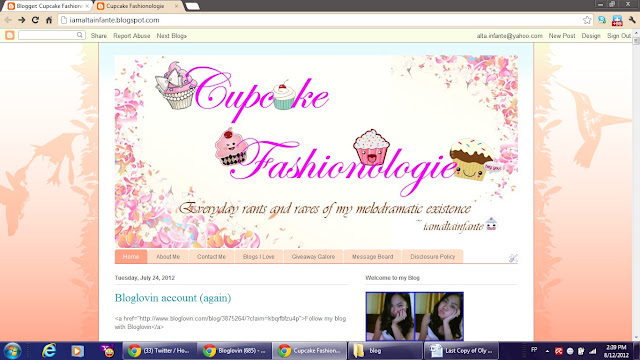Open the Bloglovin account (again) post title
Viewport: 640px width, 360px height.
point(173,298)
